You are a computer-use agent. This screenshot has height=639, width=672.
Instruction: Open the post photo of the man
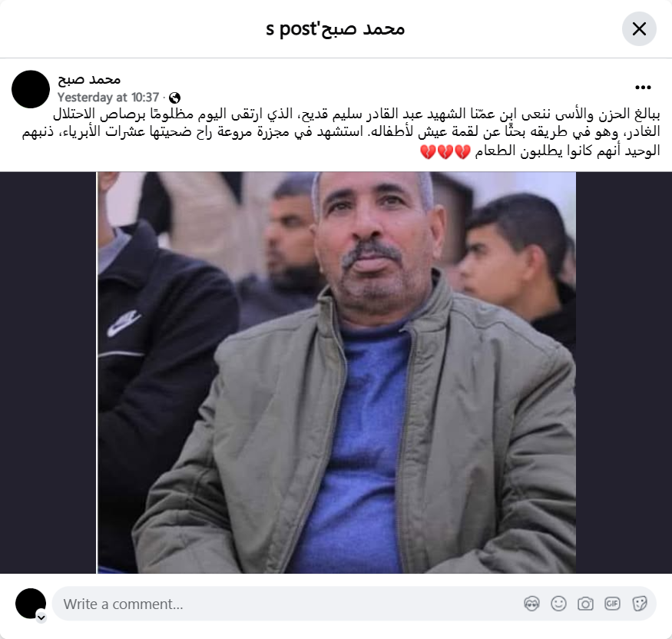tap(336, 372)
